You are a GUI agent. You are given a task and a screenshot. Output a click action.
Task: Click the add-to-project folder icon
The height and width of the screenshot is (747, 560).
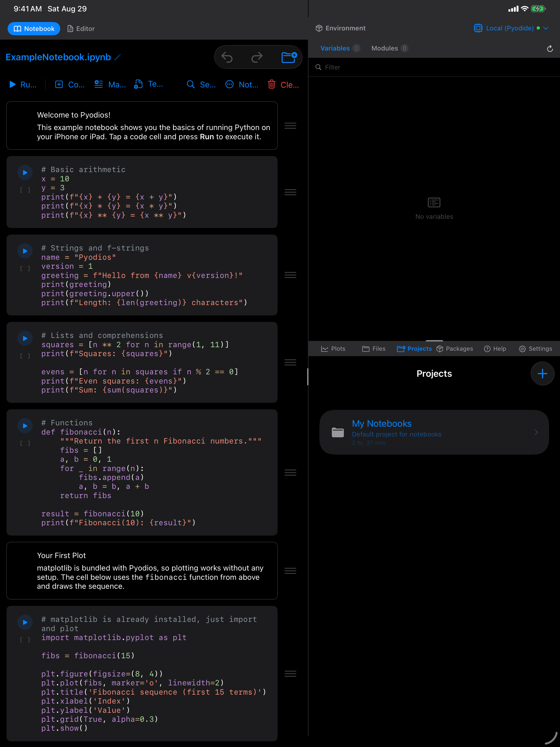pyautogui.click(x=289, y=58)
